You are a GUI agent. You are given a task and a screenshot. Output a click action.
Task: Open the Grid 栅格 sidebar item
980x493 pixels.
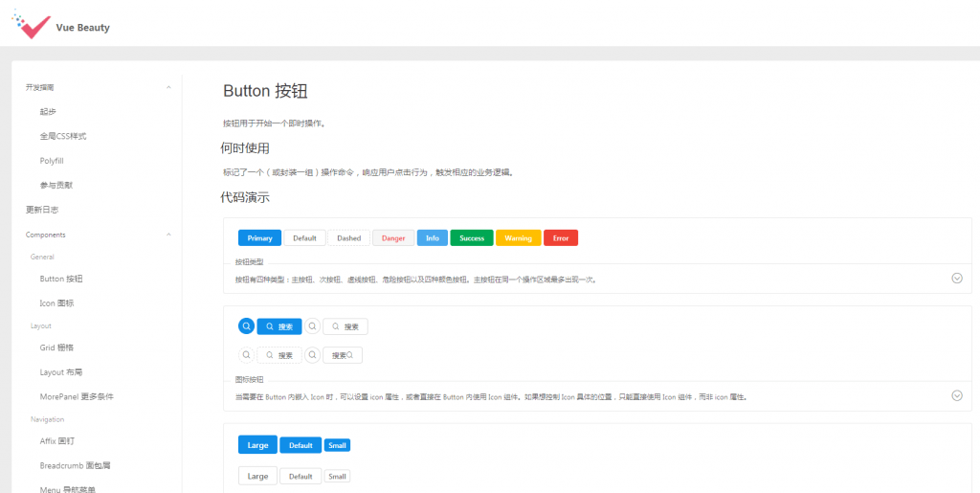point(56,347)
